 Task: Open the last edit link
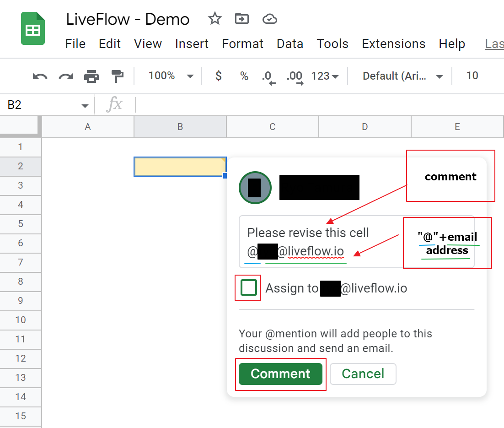tap(494, 44)
